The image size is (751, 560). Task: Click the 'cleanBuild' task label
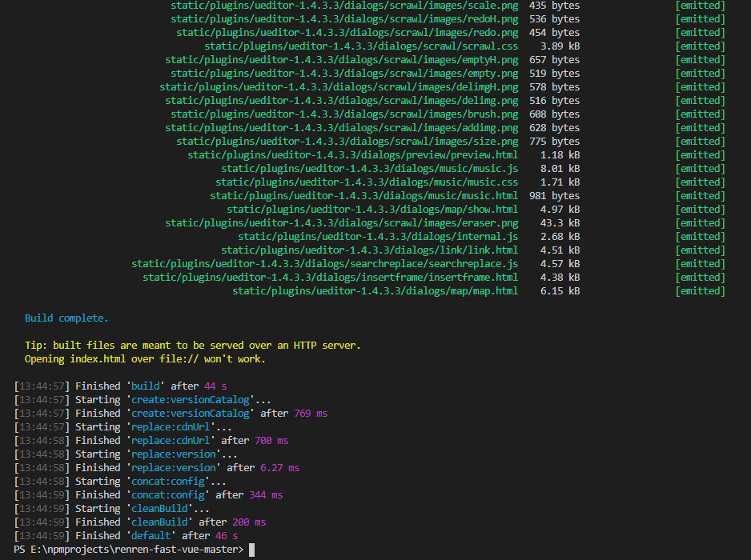159,508
